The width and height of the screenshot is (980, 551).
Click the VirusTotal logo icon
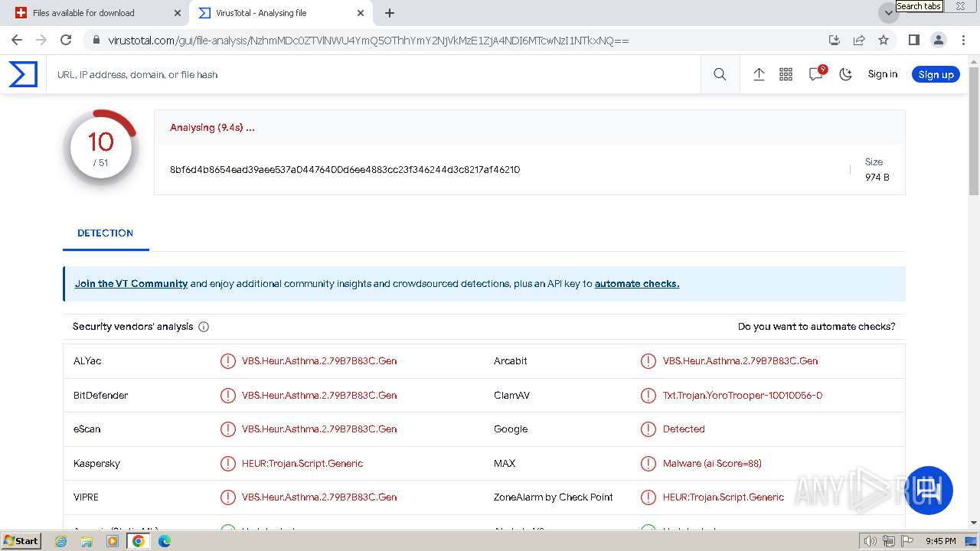coord(23,74)
